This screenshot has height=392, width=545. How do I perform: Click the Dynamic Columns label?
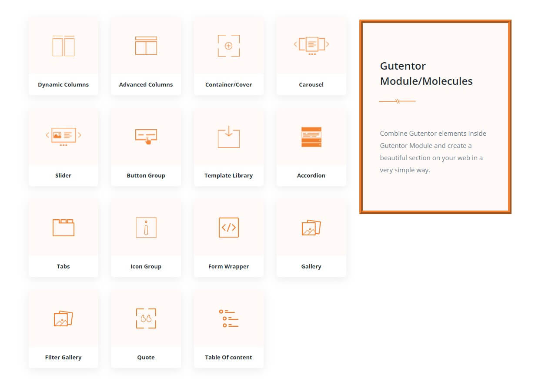[64, 84]
